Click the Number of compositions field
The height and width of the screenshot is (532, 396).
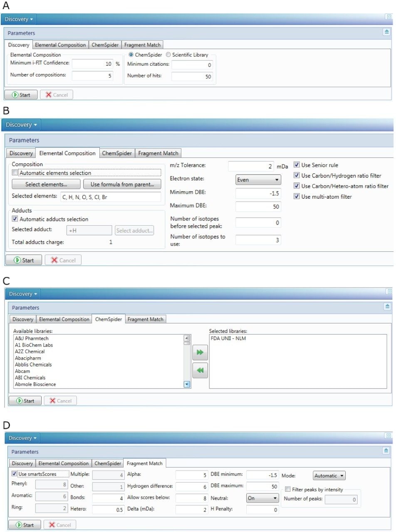pyautogui.click(x=92, y=76)
